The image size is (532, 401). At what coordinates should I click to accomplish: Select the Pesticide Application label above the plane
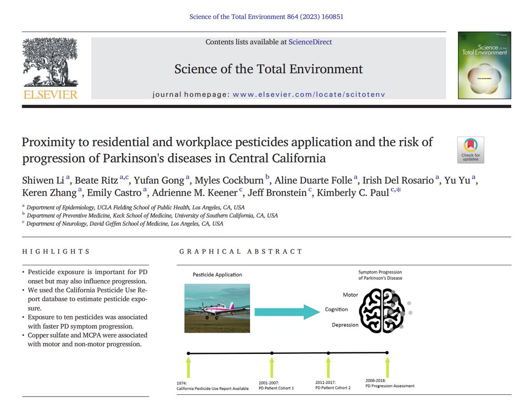click(x=217, y=275)
